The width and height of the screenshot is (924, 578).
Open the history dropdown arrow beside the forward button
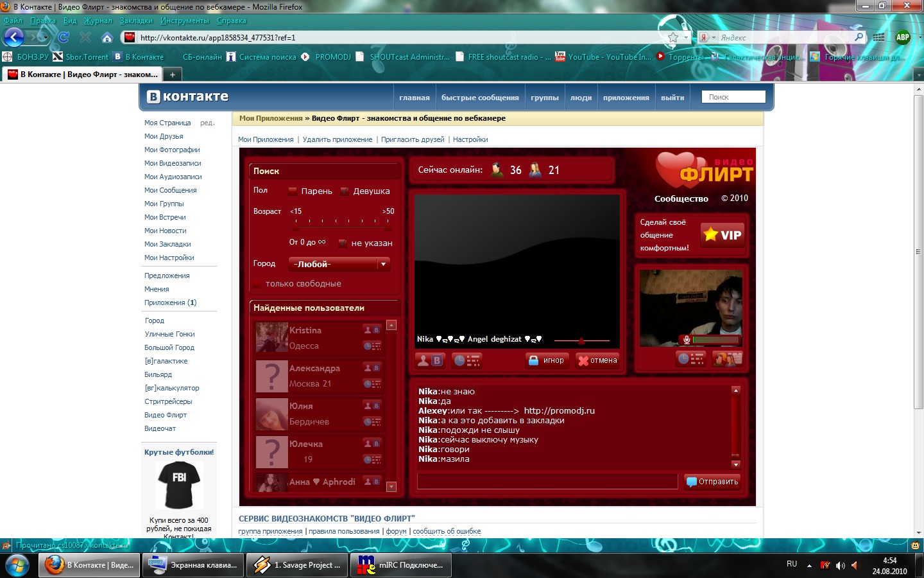[46, 38]
